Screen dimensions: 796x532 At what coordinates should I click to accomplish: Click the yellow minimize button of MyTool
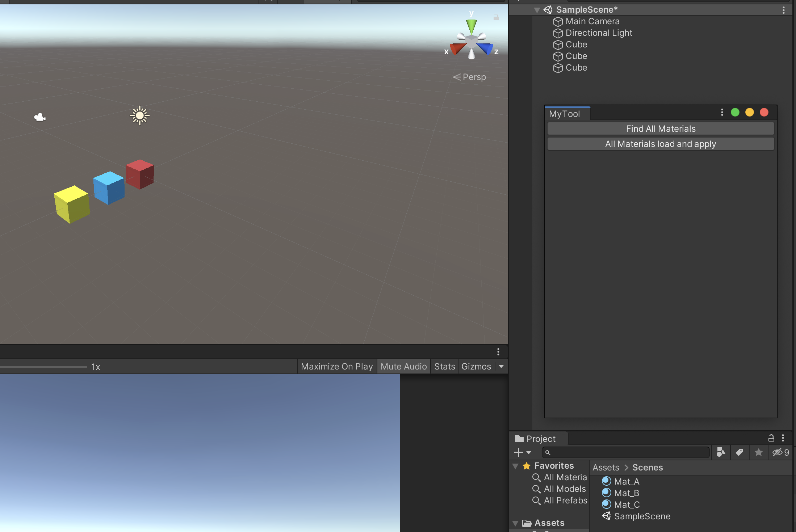point(750,113)
